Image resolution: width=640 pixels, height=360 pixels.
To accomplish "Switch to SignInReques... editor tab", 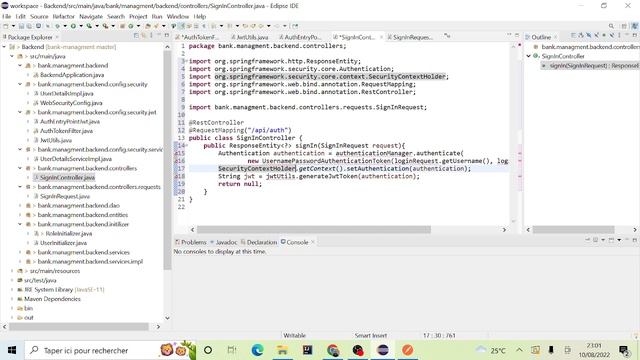I will coord(409,37).
